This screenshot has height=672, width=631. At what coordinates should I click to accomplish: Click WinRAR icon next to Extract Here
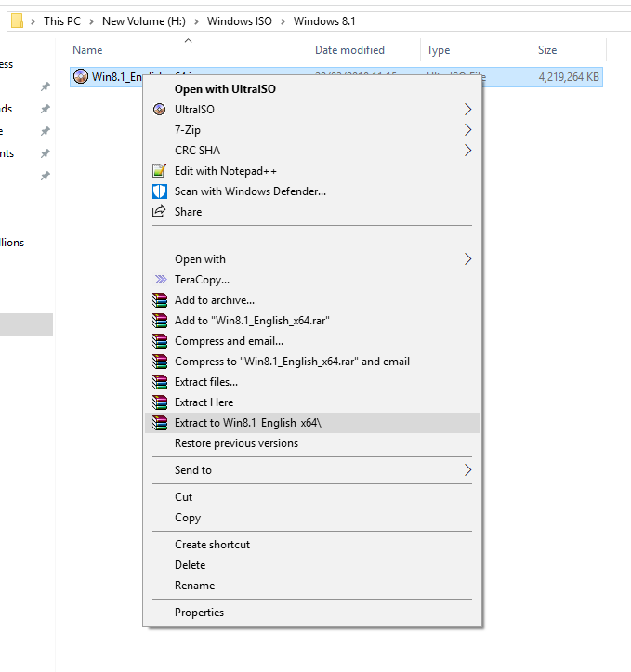[x=158, y=402]
